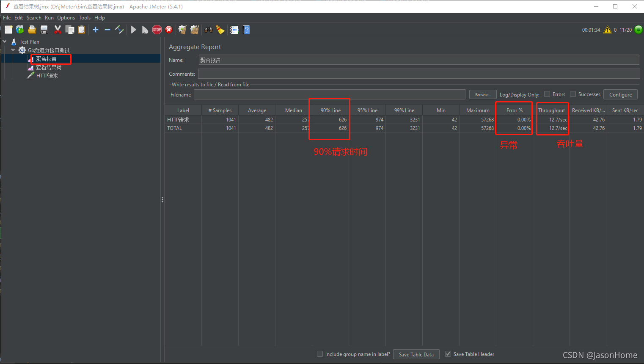Open help with question mark icon
The height and width of the screenshot is (364, 644).
tap(247, 30)
